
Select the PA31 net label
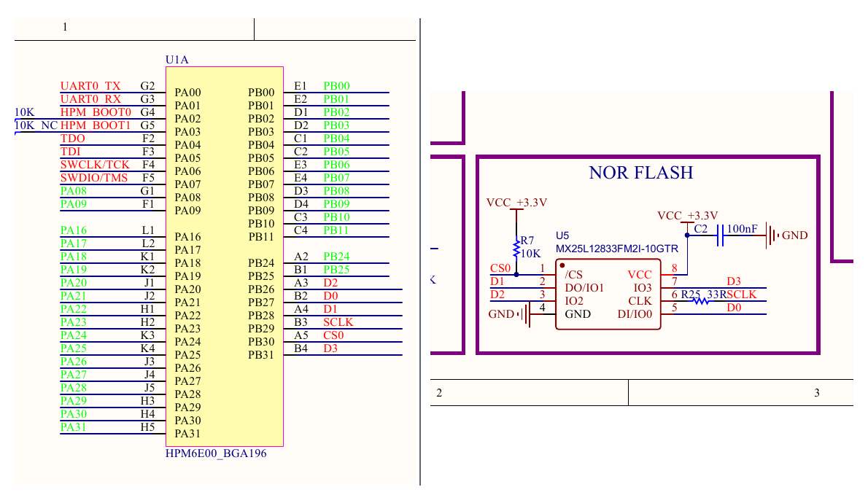coord(74,426)
